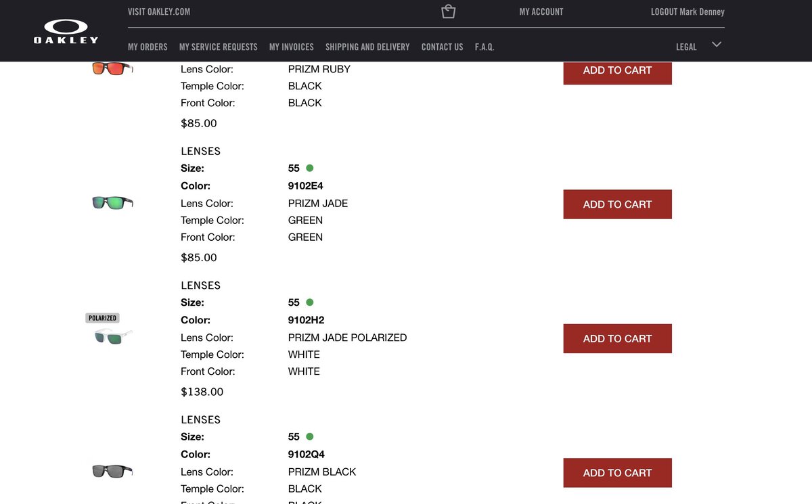Open the F.A.Q. page
Image resolution: width=812 pixels, height=504 pixels.
pos(484,47)
